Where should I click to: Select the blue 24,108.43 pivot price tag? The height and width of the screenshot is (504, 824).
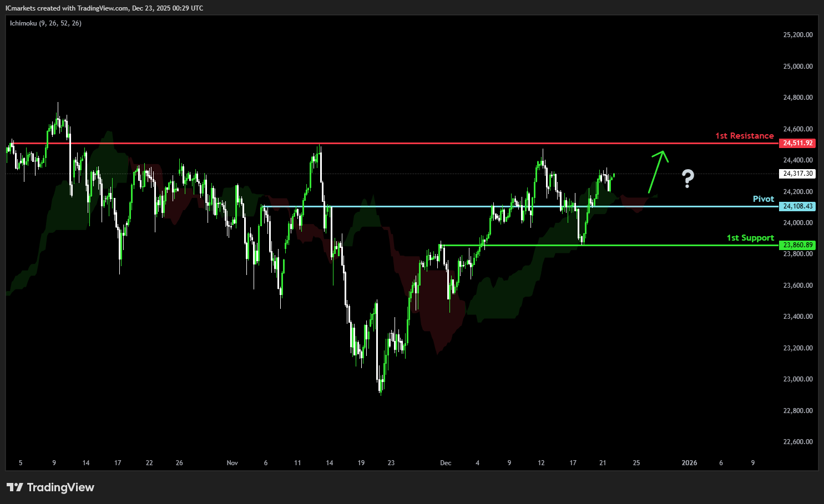click(x=797, y=206)
